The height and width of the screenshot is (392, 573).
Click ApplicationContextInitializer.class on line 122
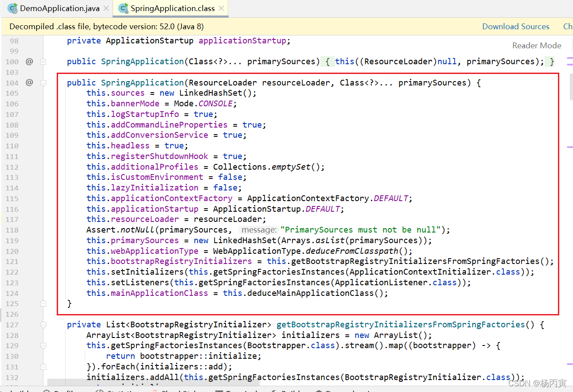(x=435, y=272)
